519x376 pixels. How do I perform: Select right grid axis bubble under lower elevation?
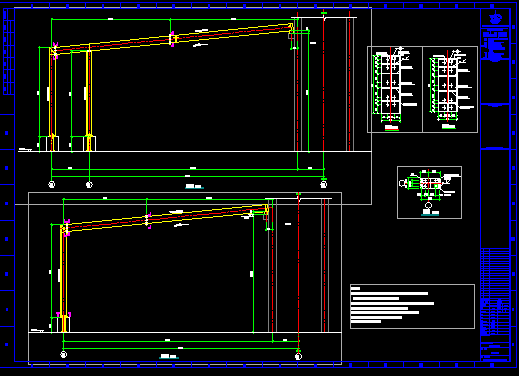tap(298, 356)
